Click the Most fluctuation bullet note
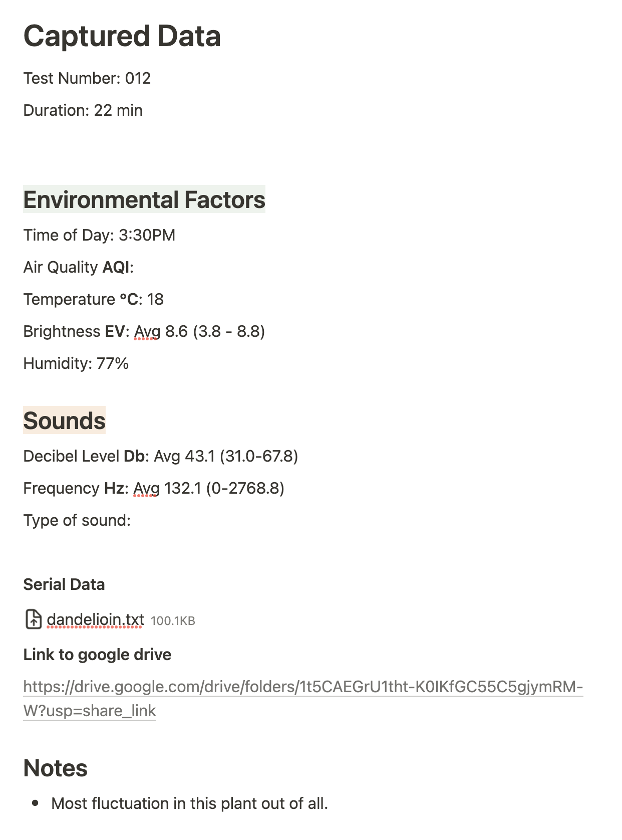This screenshot has height=840, width=622. point(189,803)
